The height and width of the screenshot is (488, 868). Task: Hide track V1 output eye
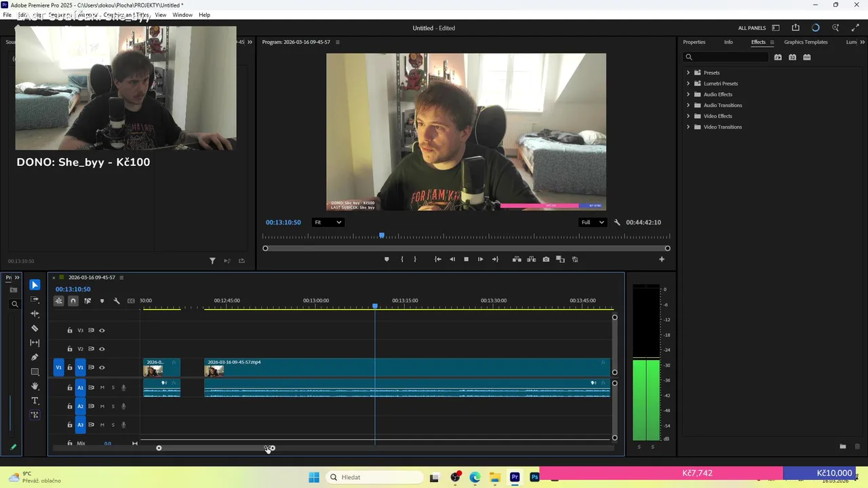102,367
